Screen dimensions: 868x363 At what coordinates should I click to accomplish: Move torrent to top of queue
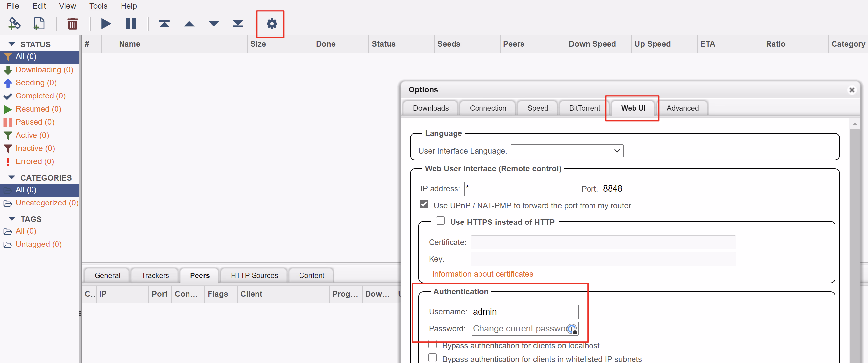[164, 24]
